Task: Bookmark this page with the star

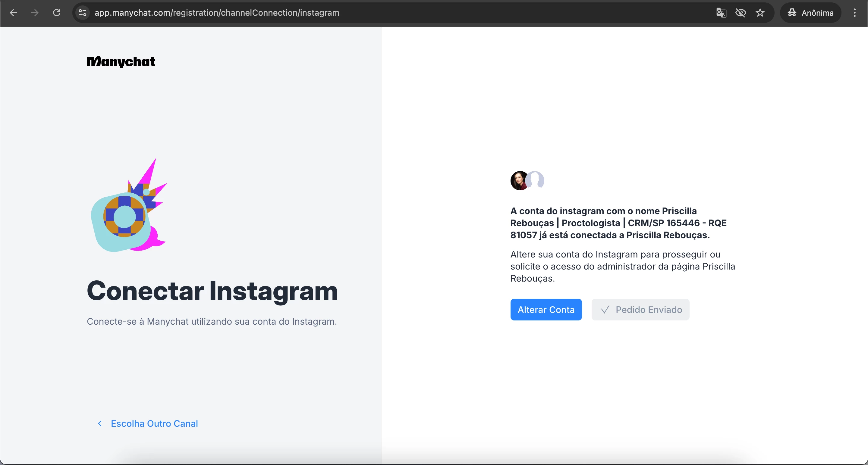Action: (x=760, y=13)
